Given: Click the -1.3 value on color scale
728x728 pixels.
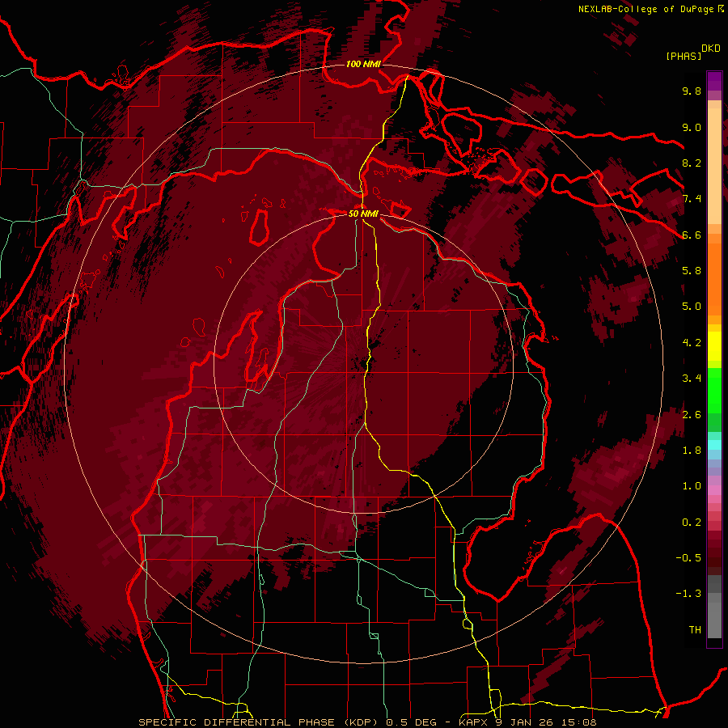Looking at the screenshot, I should pyautogui.click(x=688, y=594).
